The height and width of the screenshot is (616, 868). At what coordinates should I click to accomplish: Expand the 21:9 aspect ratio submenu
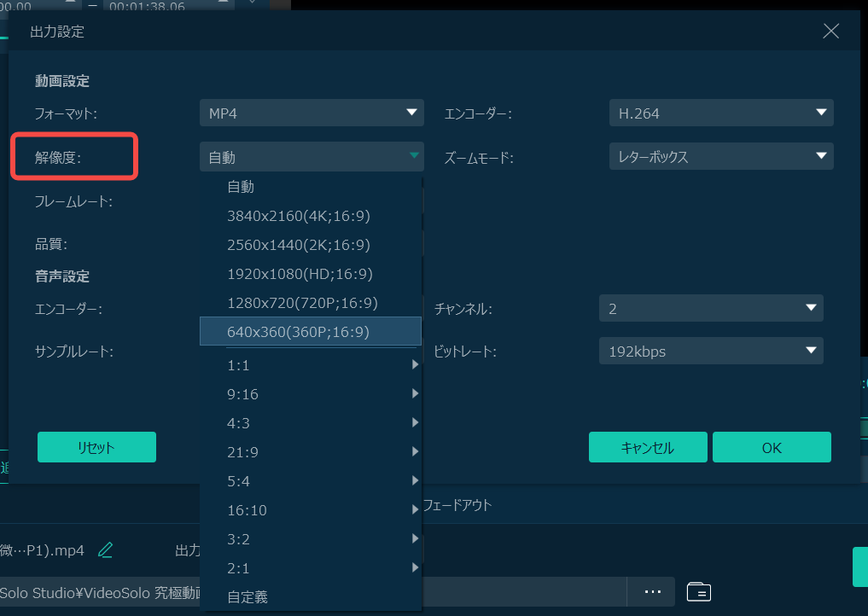pos(311,452)
